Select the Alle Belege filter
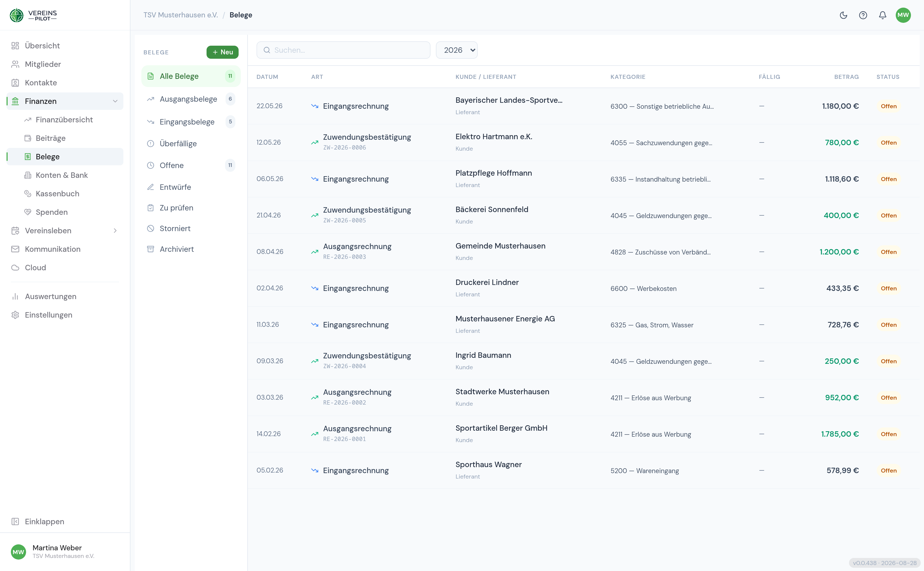The height and width of the screenshot is (571, 924). click(191, 76)
